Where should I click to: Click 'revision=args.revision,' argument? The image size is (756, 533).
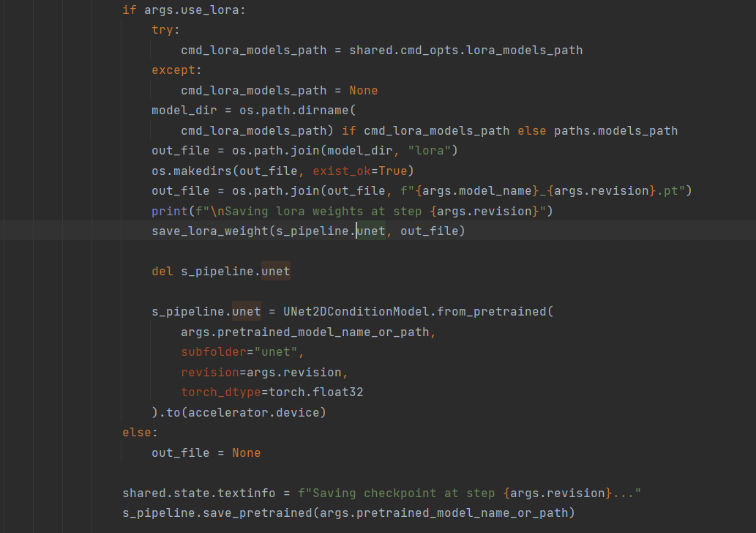coord(264,373)
